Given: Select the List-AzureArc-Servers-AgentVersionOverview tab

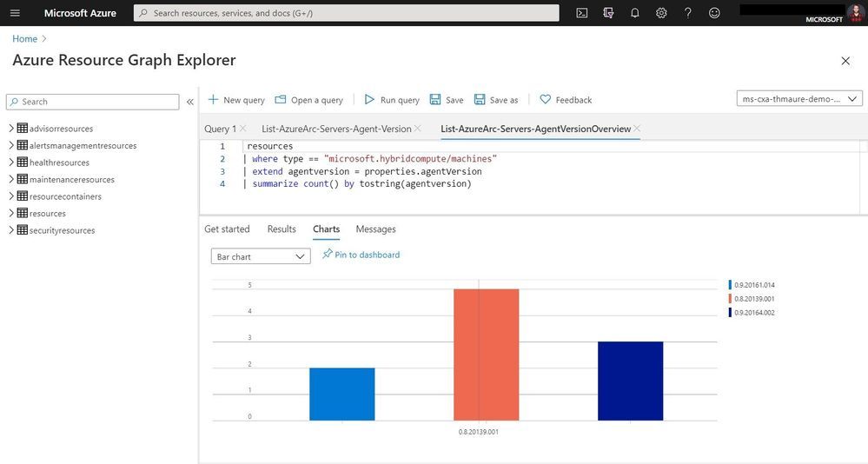Looking at the screenshot, I should click(x=536, y=129).
